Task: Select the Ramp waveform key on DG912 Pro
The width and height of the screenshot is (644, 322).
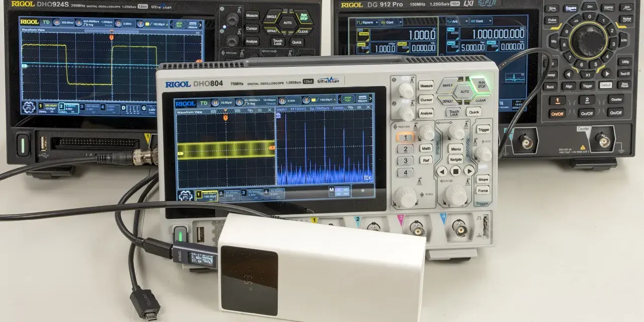Action: point(608,8)
